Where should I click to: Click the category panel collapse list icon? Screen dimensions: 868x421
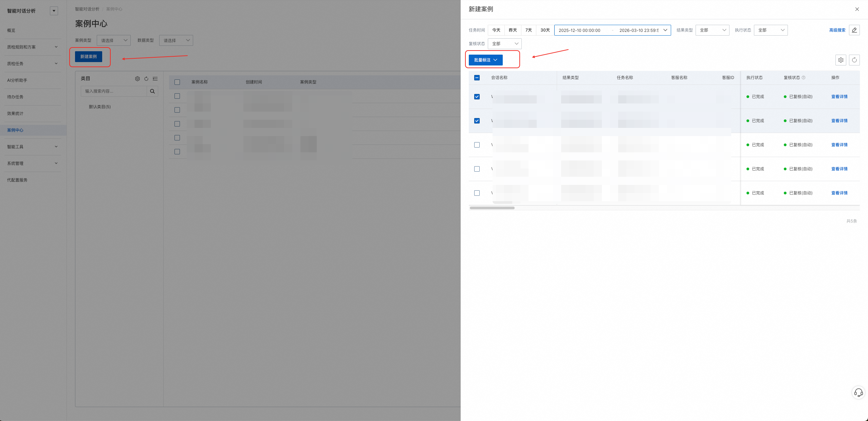[x=155, y=79]
